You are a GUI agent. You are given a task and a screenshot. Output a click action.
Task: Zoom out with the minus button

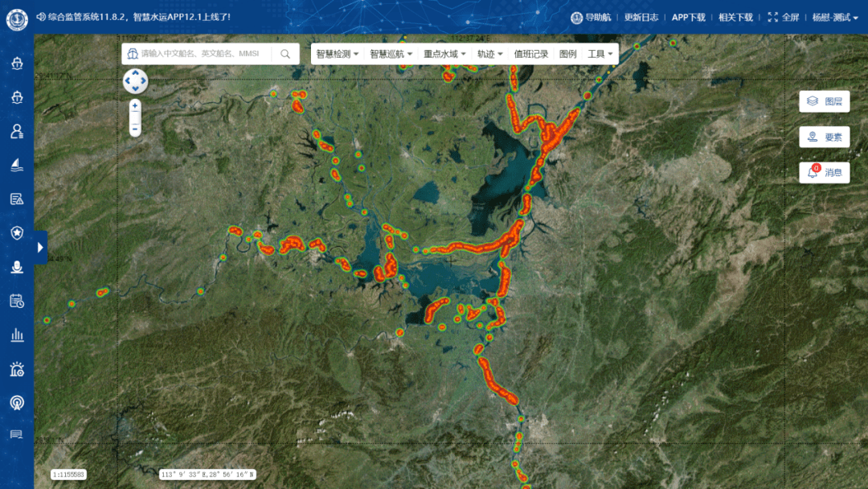(134, 129)
